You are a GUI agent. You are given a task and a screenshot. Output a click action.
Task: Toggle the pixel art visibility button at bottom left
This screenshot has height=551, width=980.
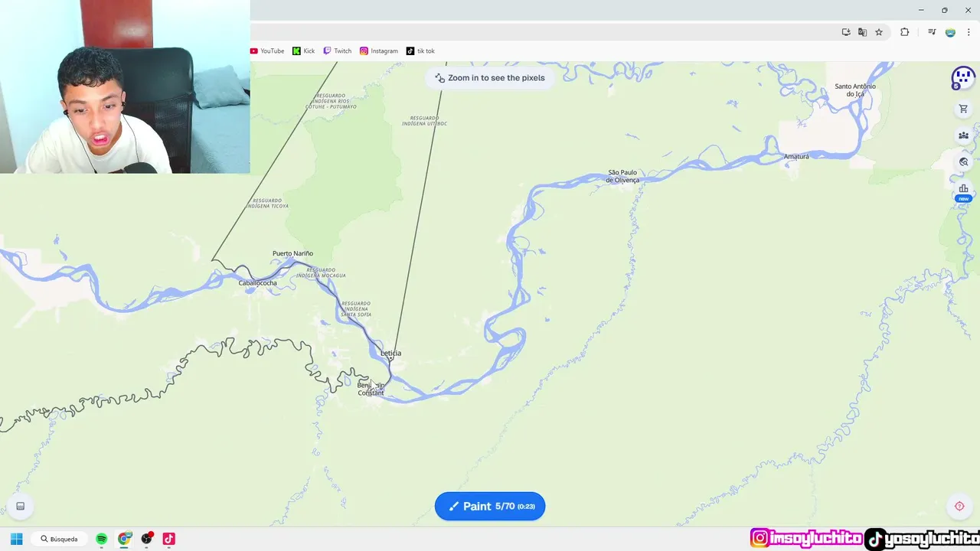(21, 506)
